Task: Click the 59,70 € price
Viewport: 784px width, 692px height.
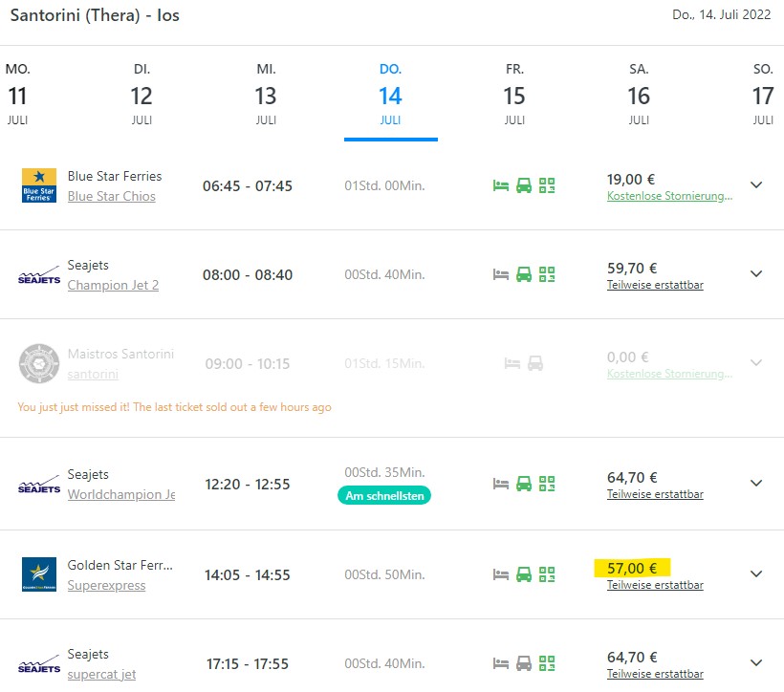Action: [x=632, y=268]
